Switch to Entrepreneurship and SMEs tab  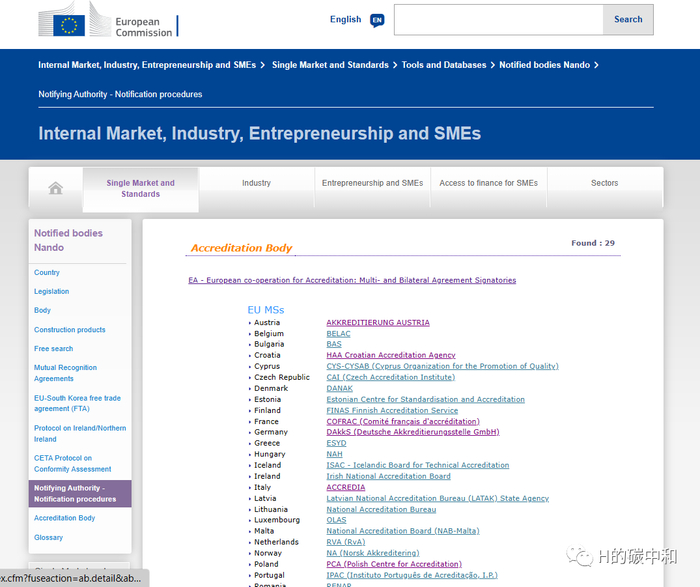372,183
